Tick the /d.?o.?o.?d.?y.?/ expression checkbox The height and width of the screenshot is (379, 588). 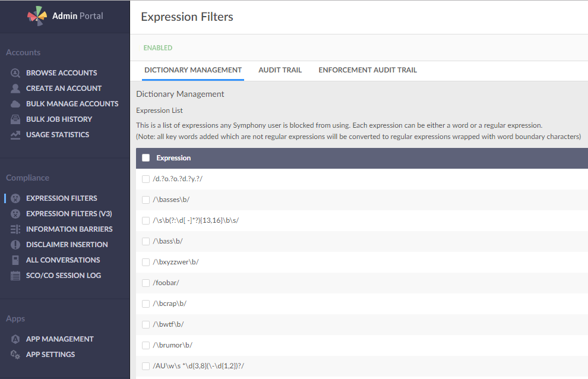click(146, 179)
